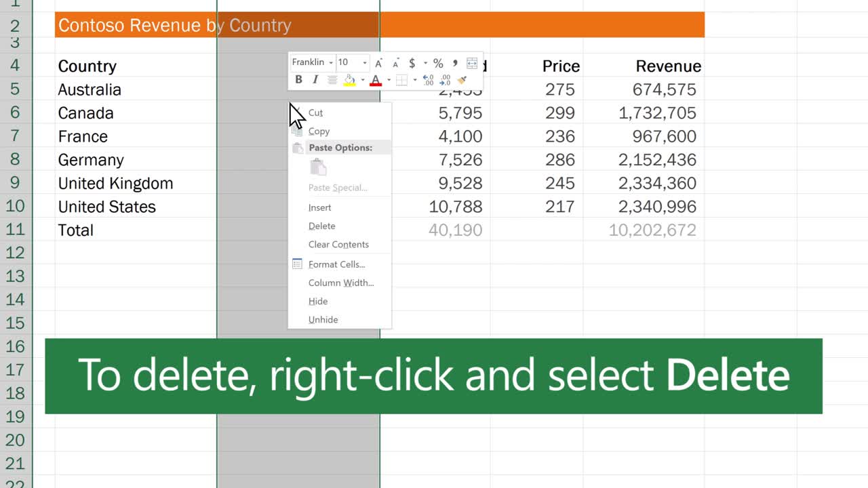The width and height of the screenshot is (868, 488).
Task: Increase font size with large A
Action: coord(378,63)
